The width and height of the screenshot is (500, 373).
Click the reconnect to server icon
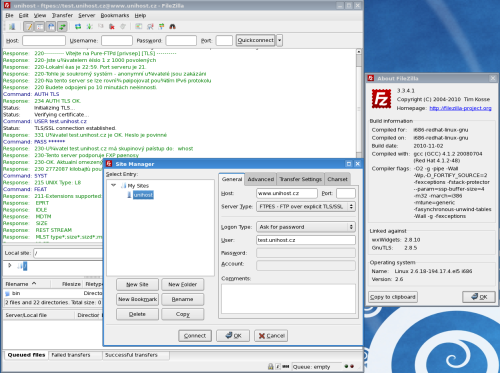tap(123, 27)
